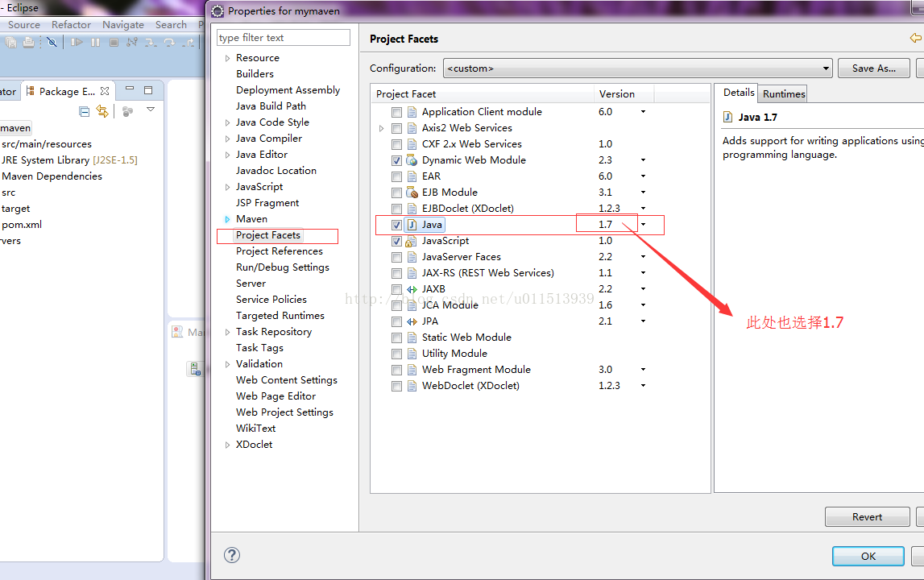Check the Application Client module checkbox

(x=396, y=112)
